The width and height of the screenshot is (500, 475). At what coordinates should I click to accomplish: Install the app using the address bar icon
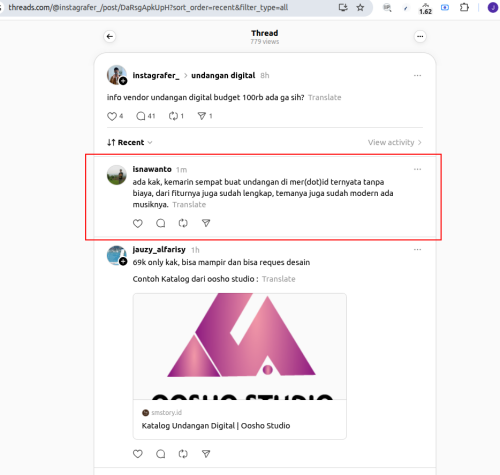343,7
